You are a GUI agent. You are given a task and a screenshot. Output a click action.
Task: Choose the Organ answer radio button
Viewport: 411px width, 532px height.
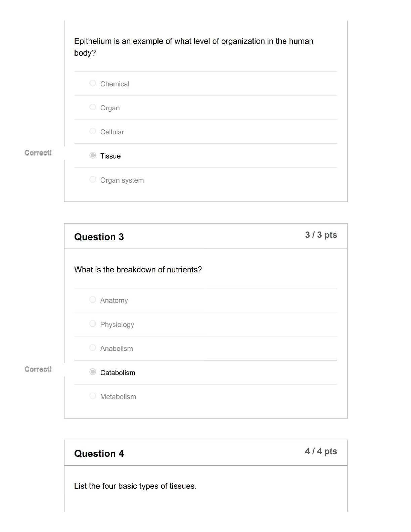pyautogui.click(x=93, y=107)
